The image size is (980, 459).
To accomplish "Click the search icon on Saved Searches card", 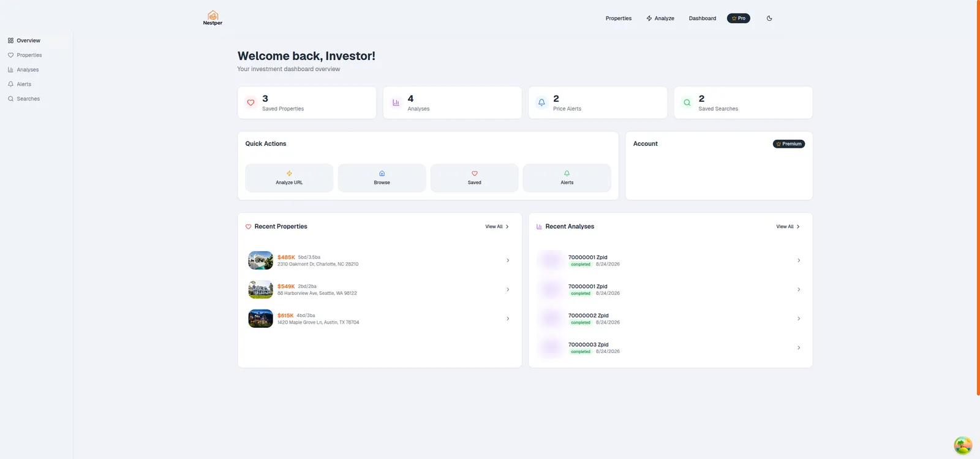I will coord(687,102).
